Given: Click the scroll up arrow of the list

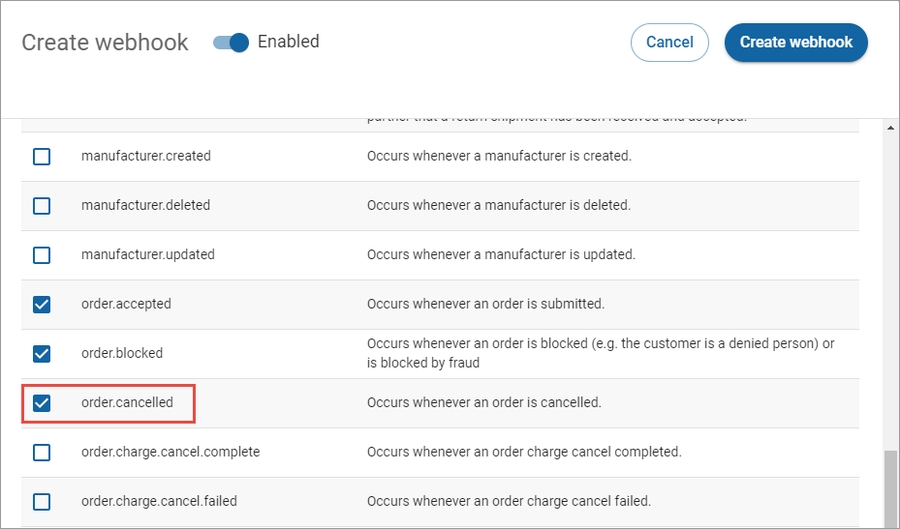Looking at the screenshot, I should [890, 128].
